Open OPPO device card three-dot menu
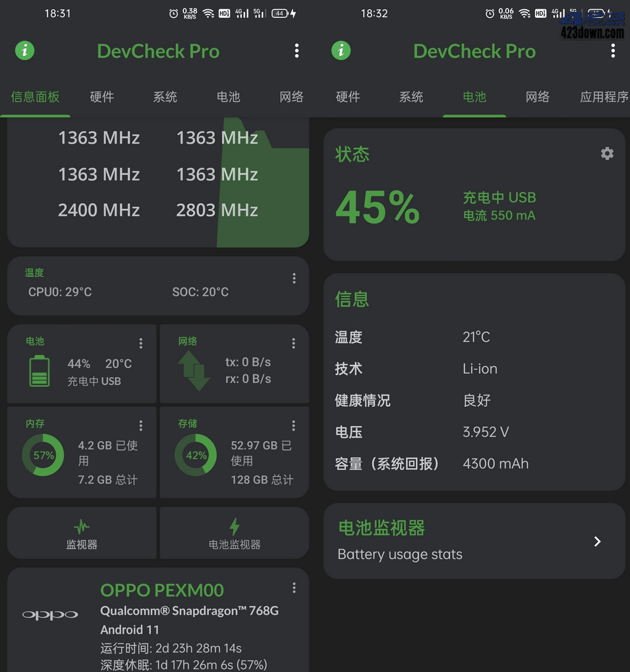The height and width of the screenshot is (672, 630). click(294, 588)
